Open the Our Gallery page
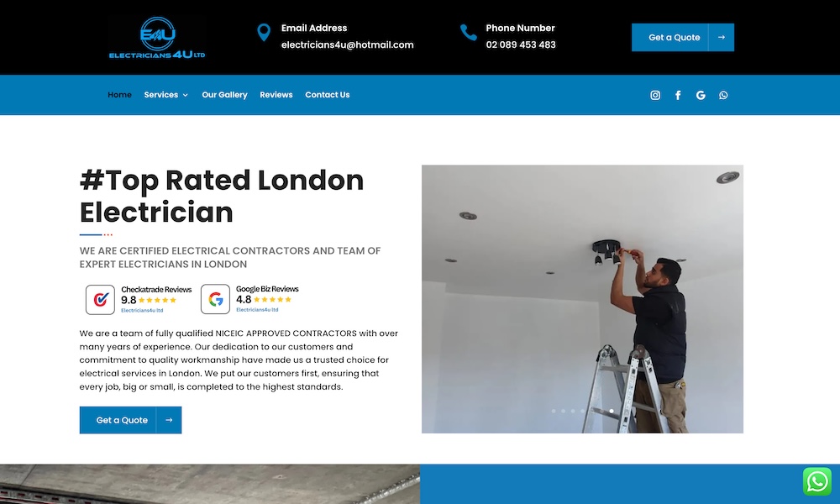Viewport: 840px width, 504px height. coord(224,95)
